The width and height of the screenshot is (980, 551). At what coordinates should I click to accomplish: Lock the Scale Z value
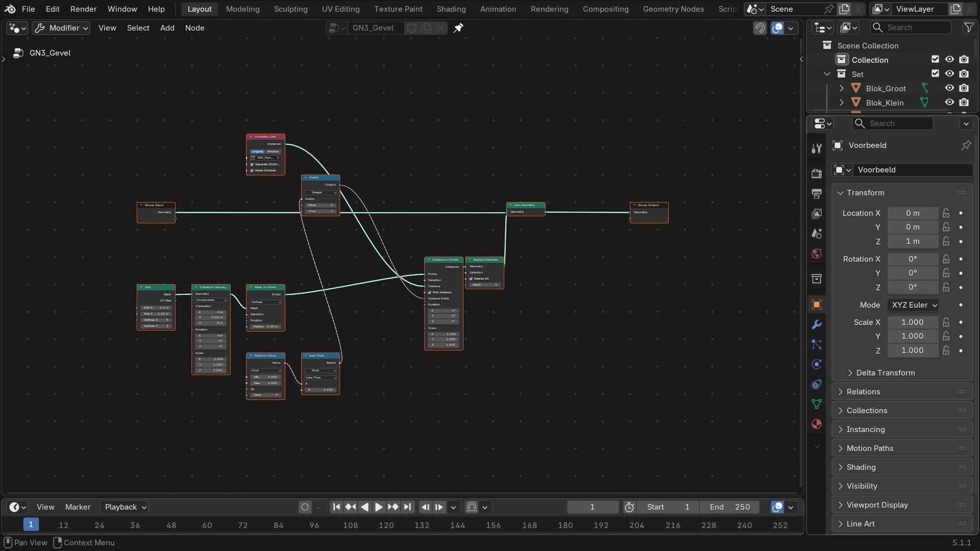click(946, 350)
